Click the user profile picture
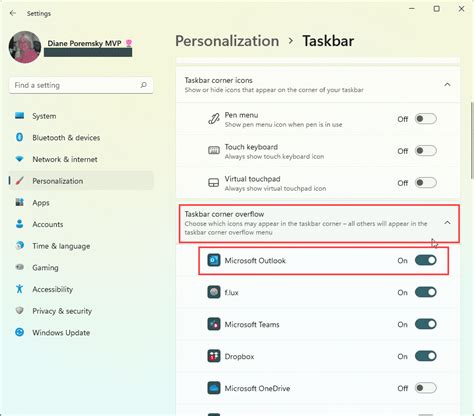This screenshot has height=416, width=474. coord(25,47)
